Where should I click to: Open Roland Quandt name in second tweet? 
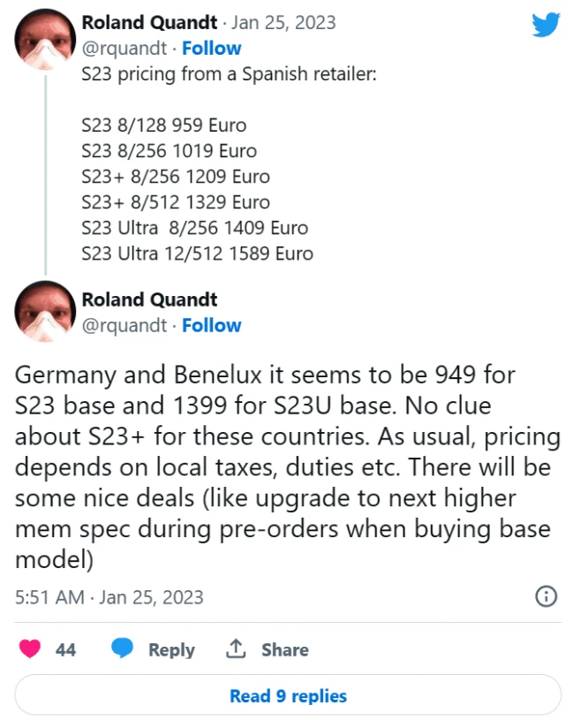[149, 300]
